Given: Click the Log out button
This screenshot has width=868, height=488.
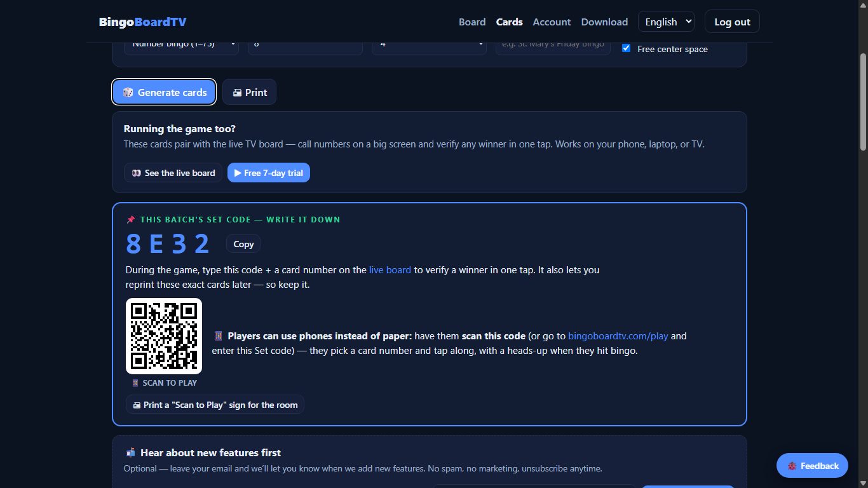Looking at the screenshot, I should [732, 22].
